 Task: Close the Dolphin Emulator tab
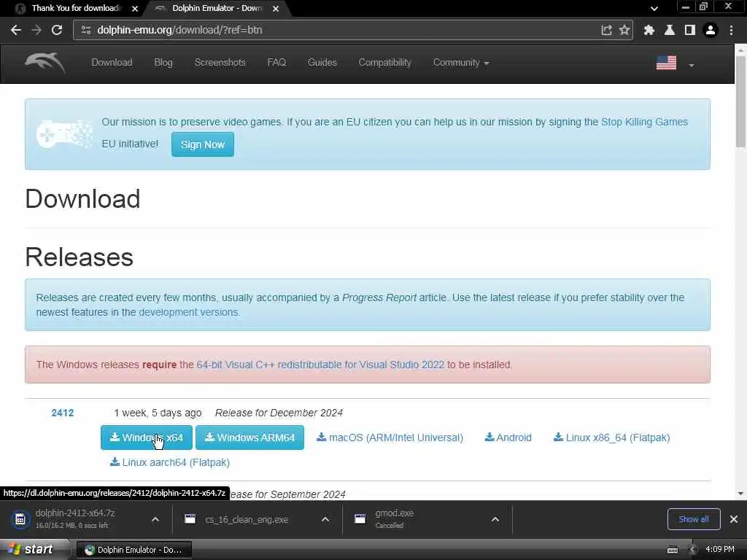276,9
